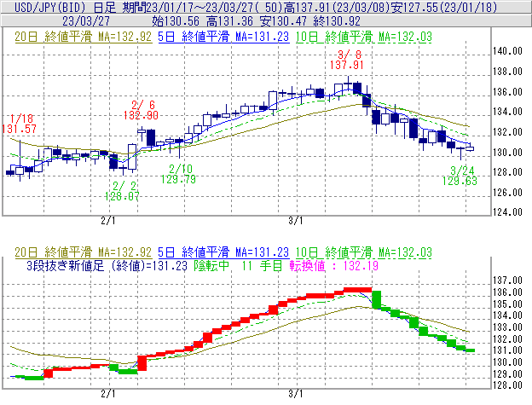Click the 3段抜き新値足 (終値)=131.23 label
The height and width of the screenshot is (405, 532).
(107, 265)
